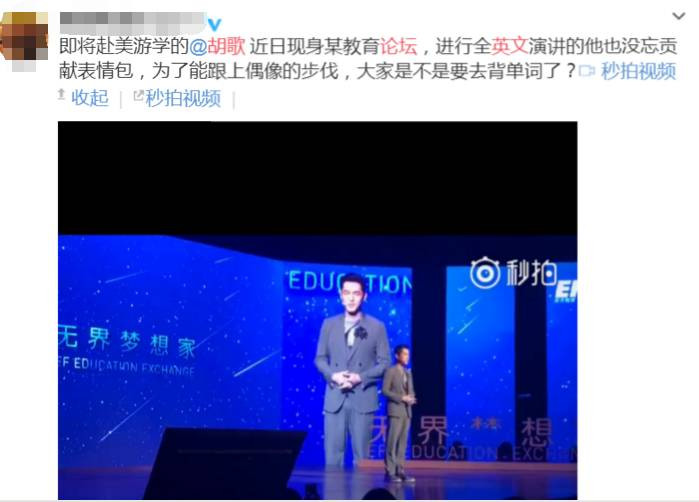
Task: Click the black letterbox area atop the video
Action: click(317, 177)
